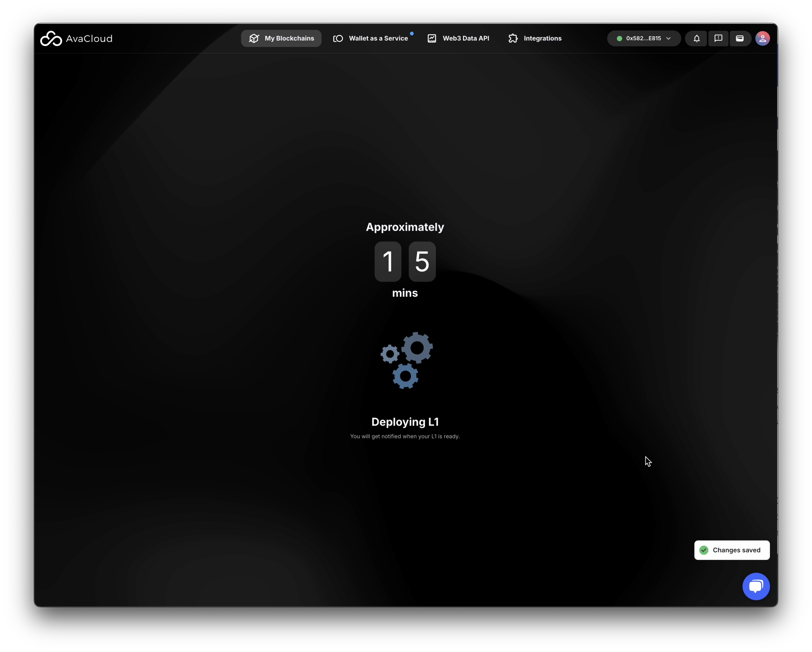Open the wallet card icon
This screenshot has width=812, height=652.
tap(740, 38)
